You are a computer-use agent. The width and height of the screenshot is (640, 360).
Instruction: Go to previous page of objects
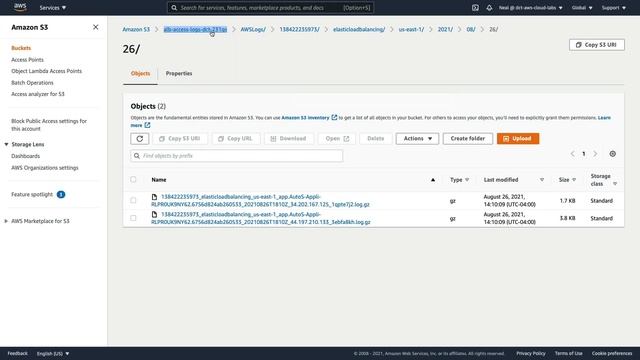[572, 154]
